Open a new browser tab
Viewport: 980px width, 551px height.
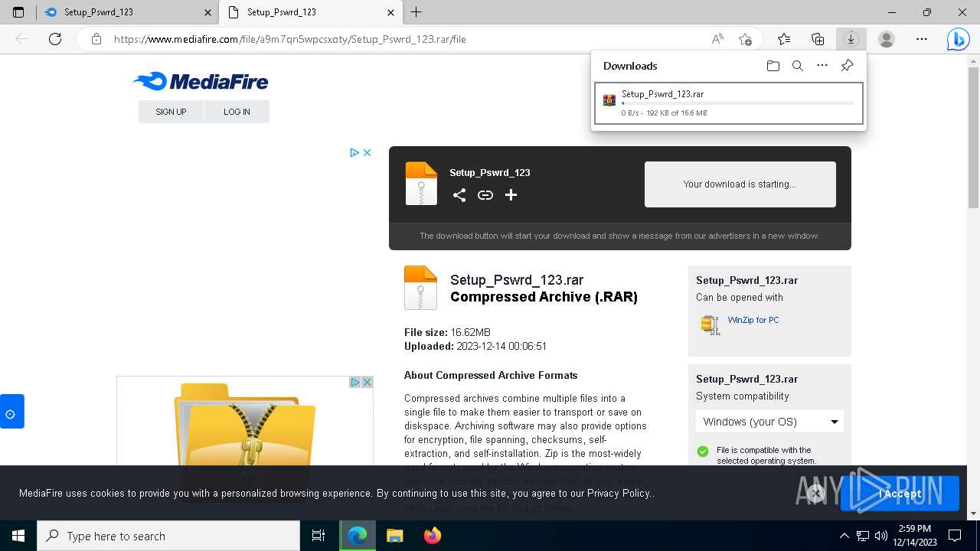click(416, 12)
